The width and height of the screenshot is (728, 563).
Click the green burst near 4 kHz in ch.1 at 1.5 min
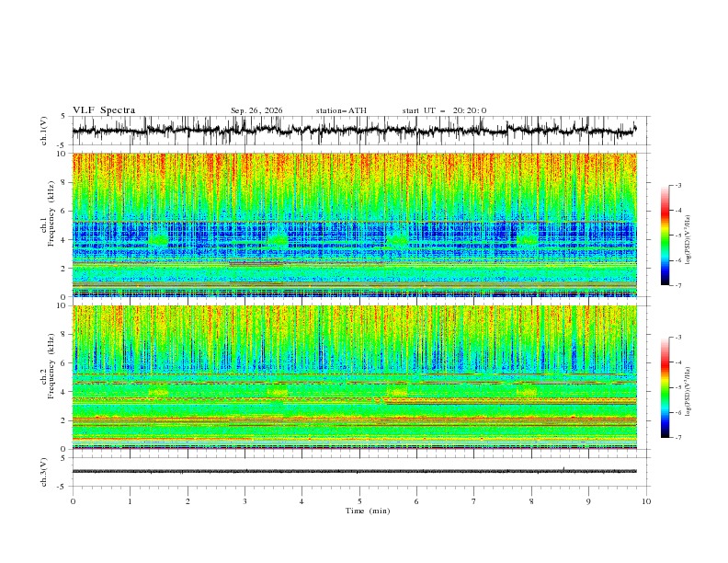[159, 239]
